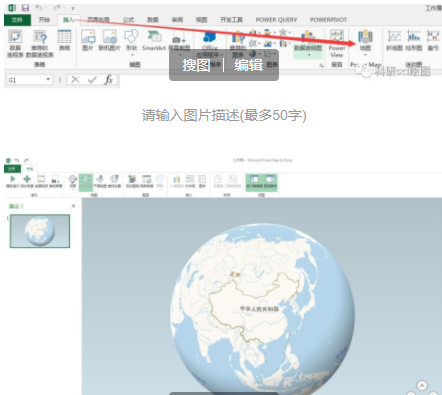Switch to the Developer (开发工具) tab

(231, 20)
